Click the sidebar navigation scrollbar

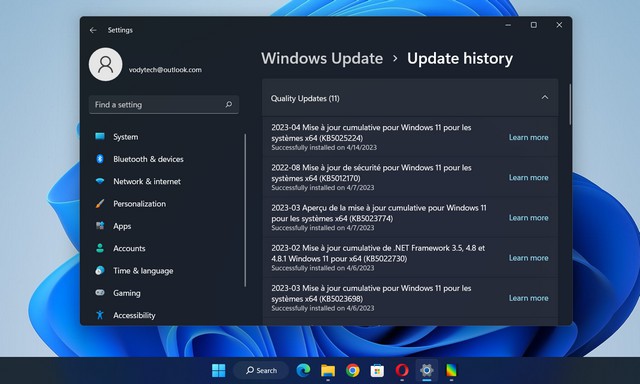coord(245,210)
